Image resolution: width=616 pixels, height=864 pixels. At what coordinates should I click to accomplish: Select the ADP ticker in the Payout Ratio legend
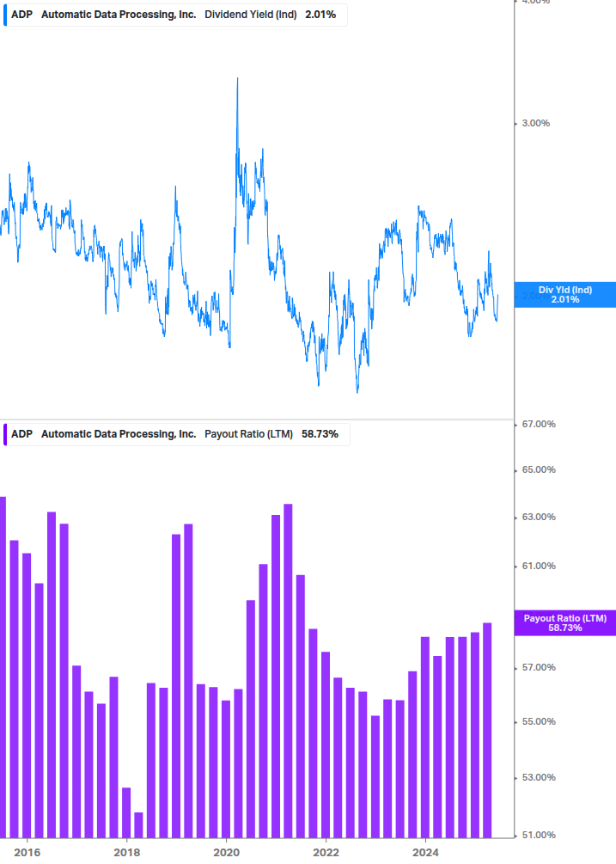coord(22,434)
